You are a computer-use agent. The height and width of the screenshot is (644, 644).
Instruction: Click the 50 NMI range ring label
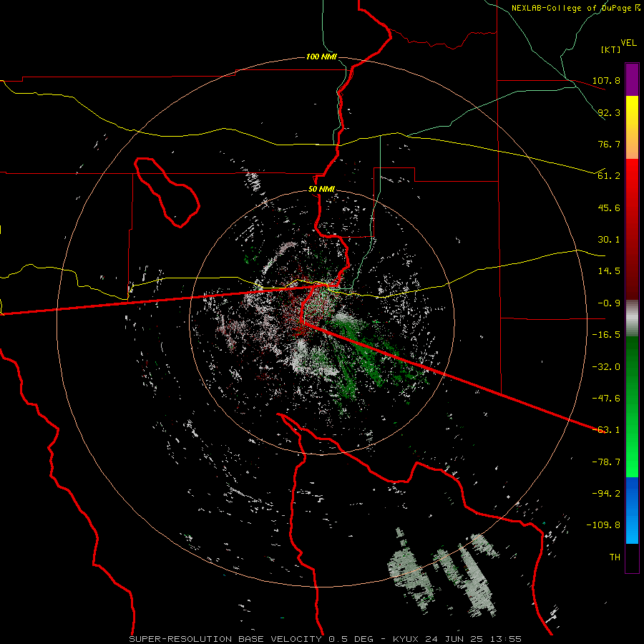coord(321,190)
